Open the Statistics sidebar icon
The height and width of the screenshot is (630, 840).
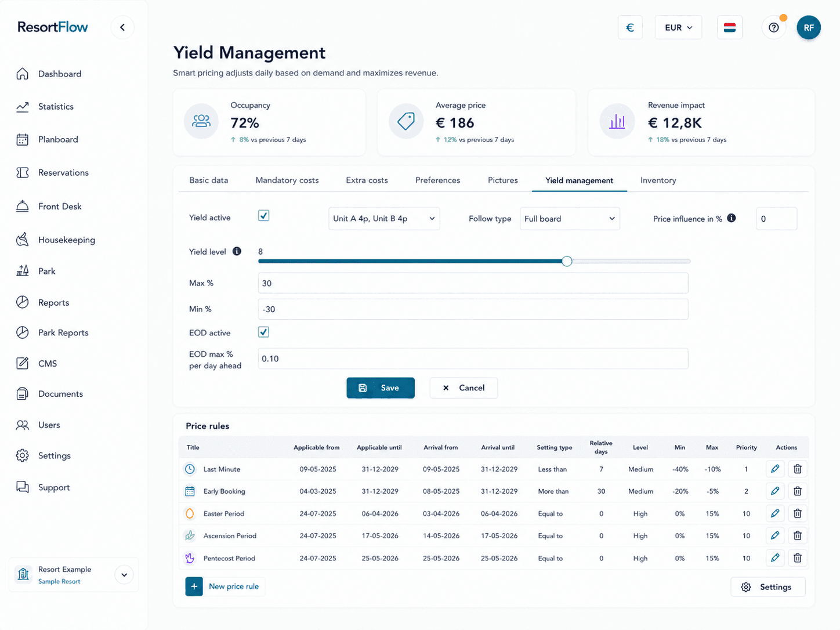coord(23,107)
